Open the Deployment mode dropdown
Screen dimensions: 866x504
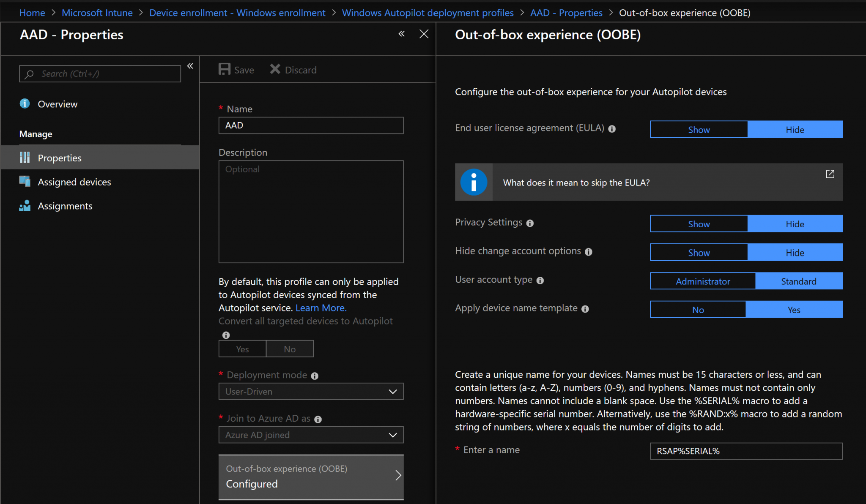[x=311, y=391]
